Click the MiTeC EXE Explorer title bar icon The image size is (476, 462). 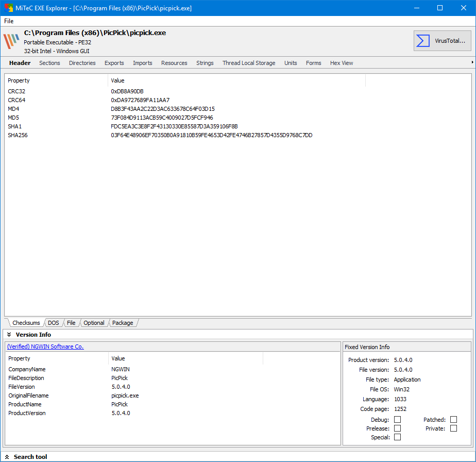click(x=8, y=8)
